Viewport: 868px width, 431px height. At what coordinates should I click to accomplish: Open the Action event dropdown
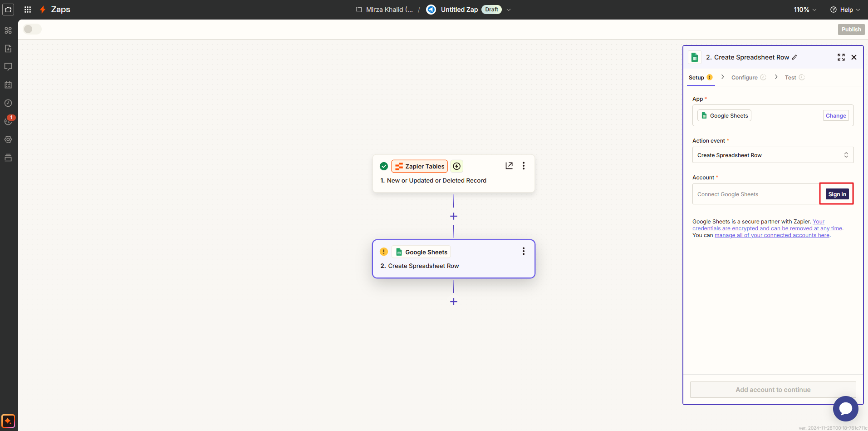click(x=772, y=155)
